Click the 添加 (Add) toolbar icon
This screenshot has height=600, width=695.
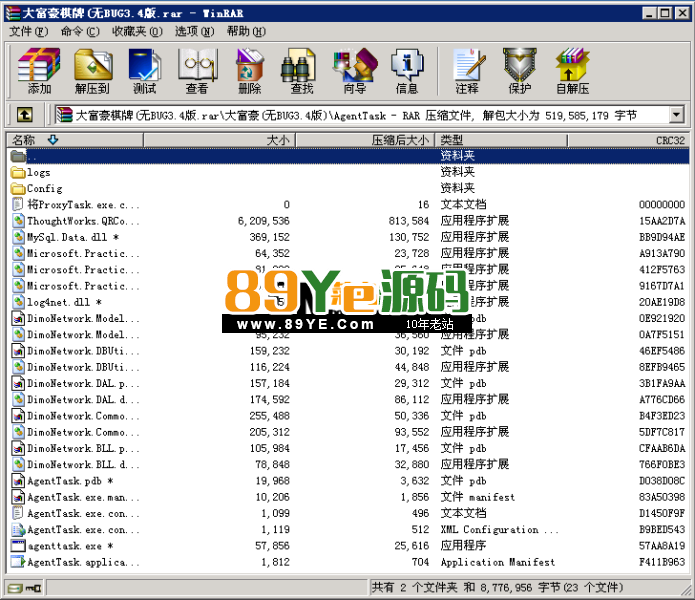39,71
